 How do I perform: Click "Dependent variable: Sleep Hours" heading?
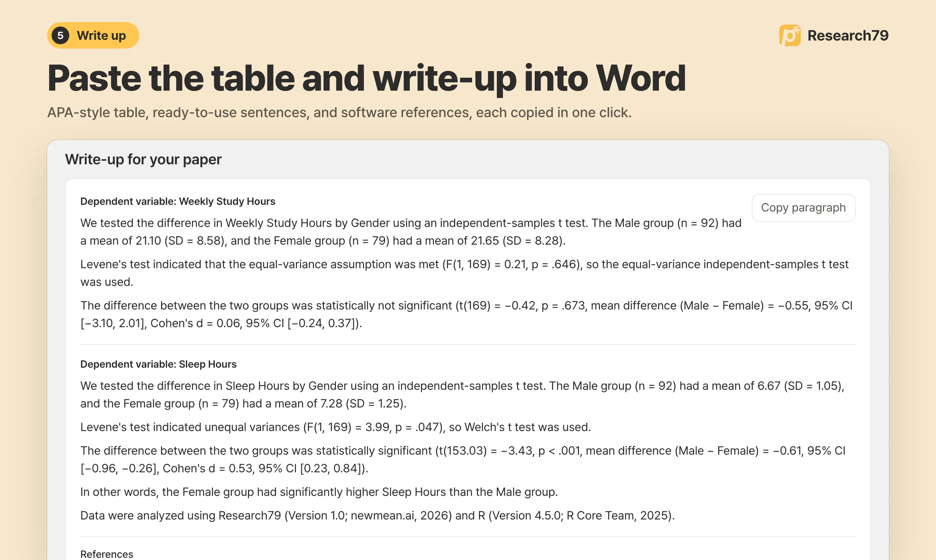pos(158,364)
